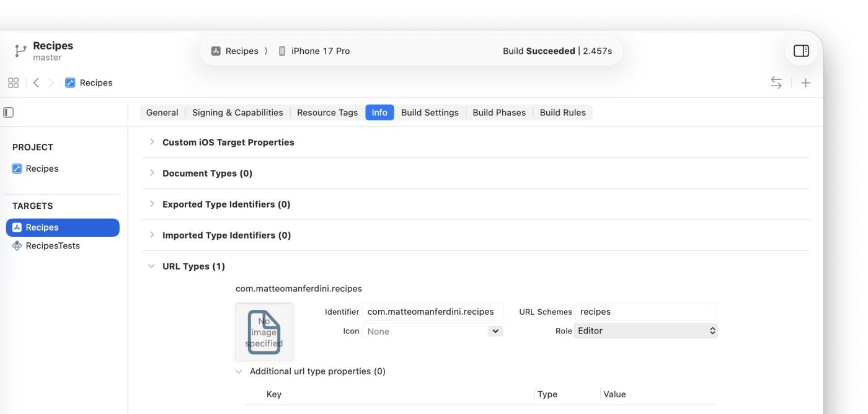
Task: Hide the project and targets list sidebar
Action: (x=9, y=112)
